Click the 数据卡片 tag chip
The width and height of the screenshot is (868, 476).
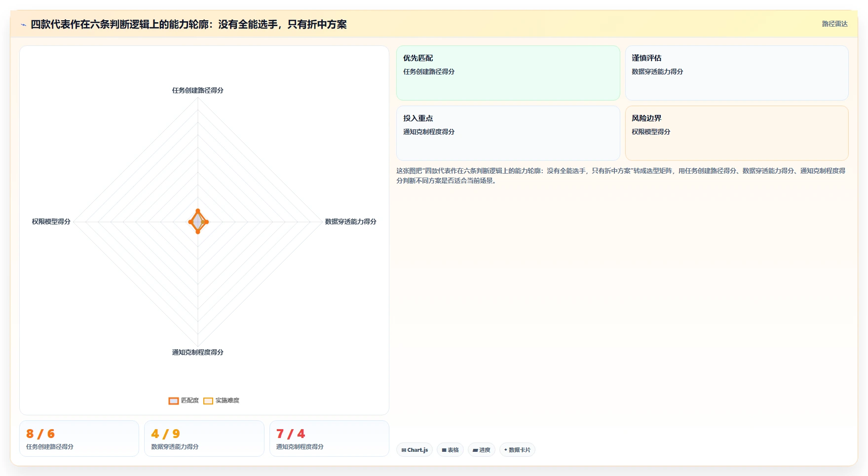click(517, 450)
